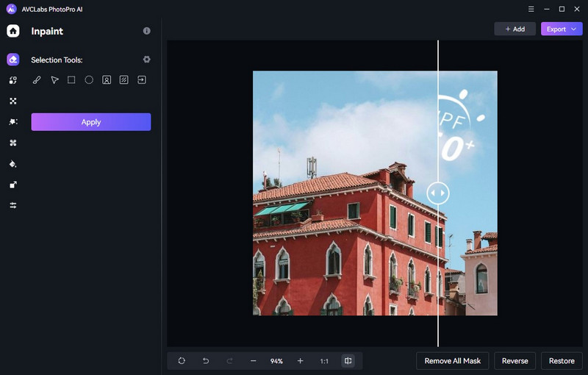Screen dimensions: 588x375
Task: Click the compare slider handle on image
Action: pyautogui.click(x=438, y=193)
